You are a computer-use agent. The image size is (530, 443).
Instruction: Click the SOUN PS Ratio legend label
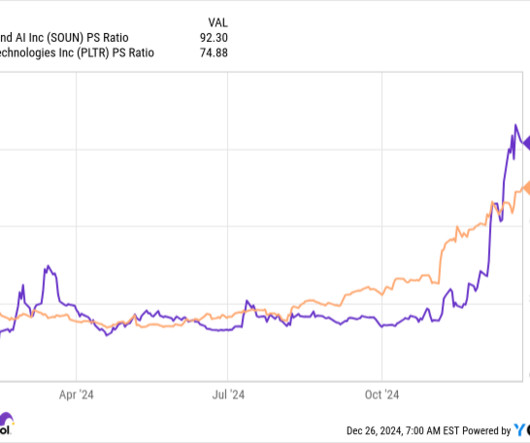(64, 38)
